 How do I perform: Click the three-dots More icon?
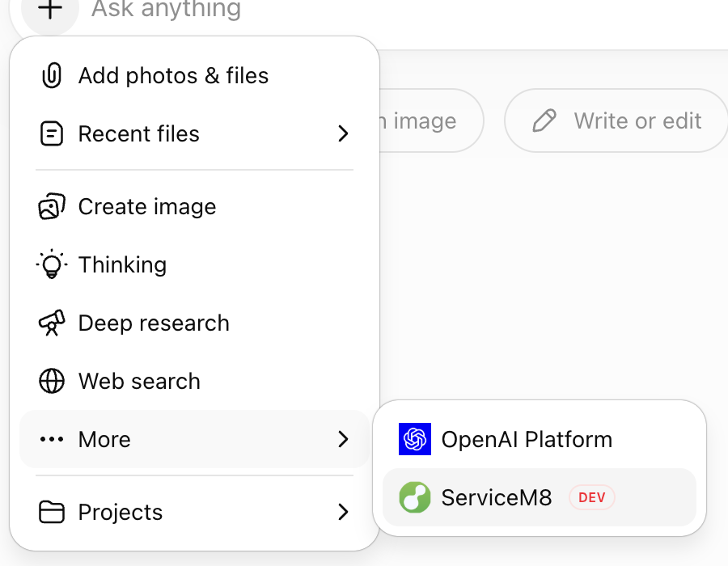point(52,439)
